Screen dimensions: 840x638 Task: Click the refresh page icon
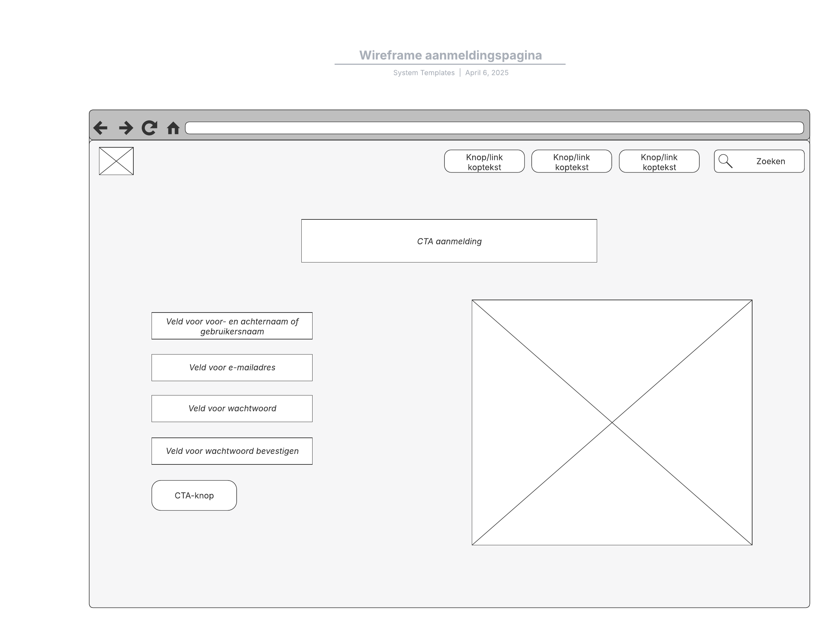point(149,128)
